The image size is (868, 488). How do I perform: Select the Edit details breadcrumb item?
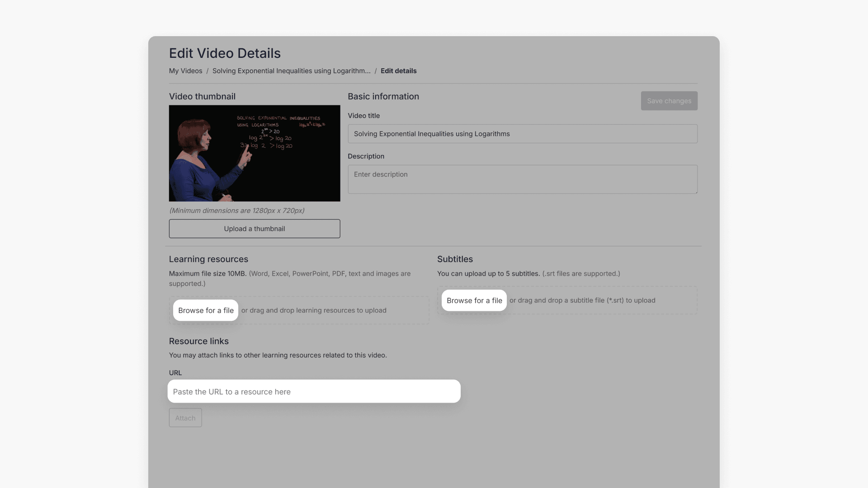point(398,71)
